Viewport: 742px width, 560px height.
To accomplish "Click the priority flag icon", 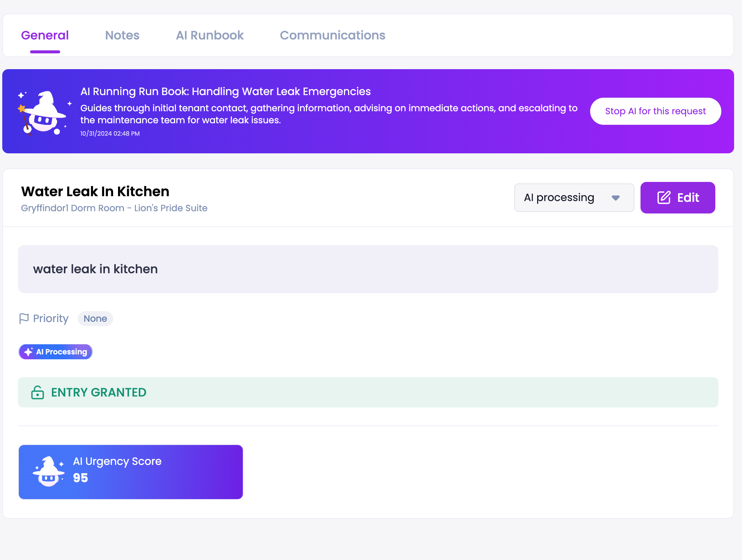I will pos(24,319).
